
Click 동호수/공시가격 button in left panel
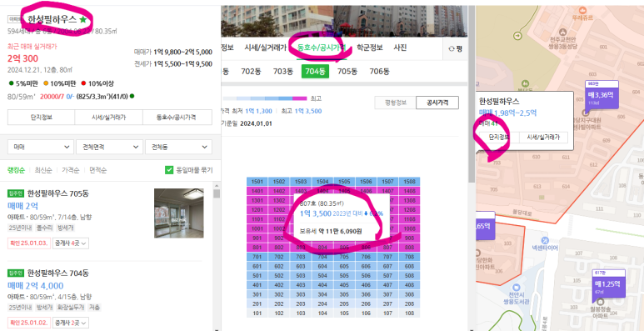177,118
